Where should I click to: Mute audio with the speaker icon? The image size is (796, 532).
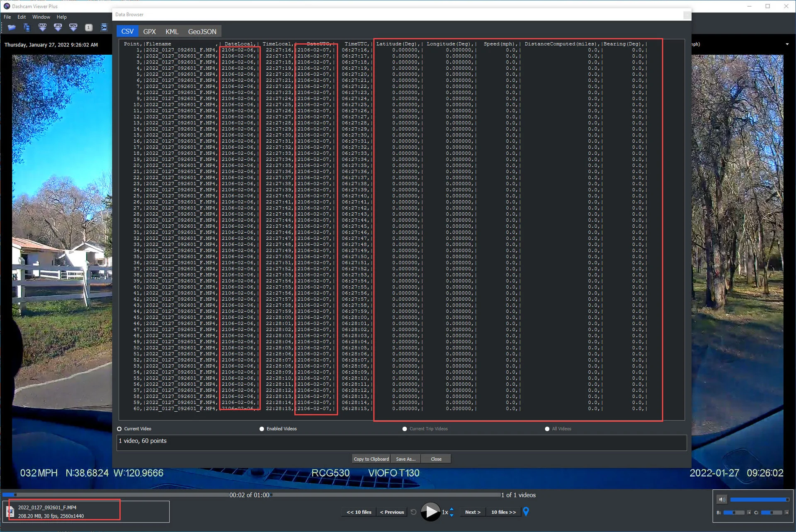coord(721,500)
